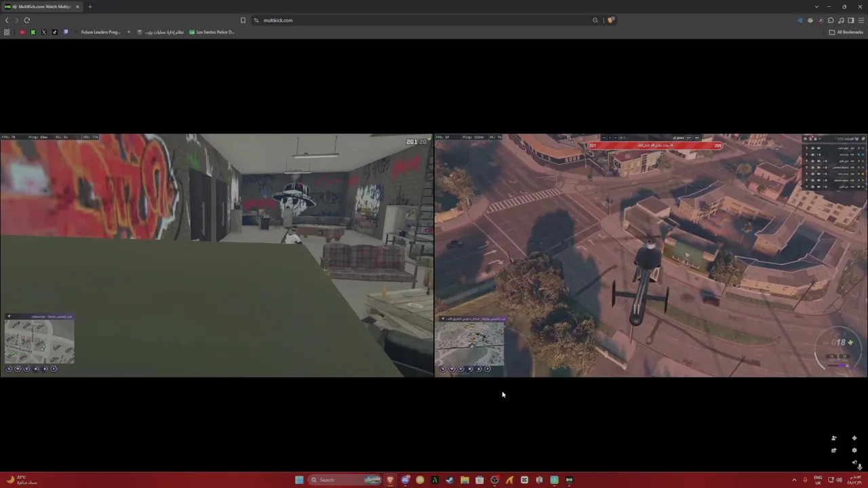The height and width of the screenshot is (488, 868).
Task: Open the Los Santos Police D... bookmark
Action: tap(212, 32)
